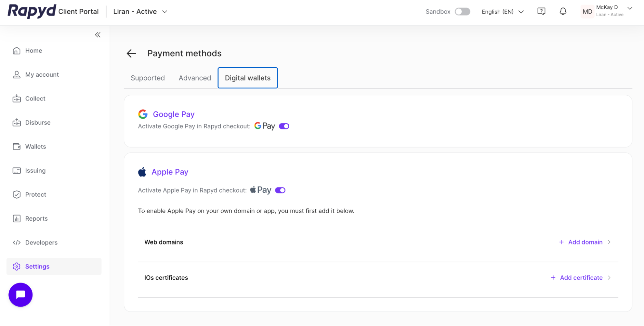Click the back arrow on Payment methods
The width and height of the screenshot is (644, 326).
(131, 53)
